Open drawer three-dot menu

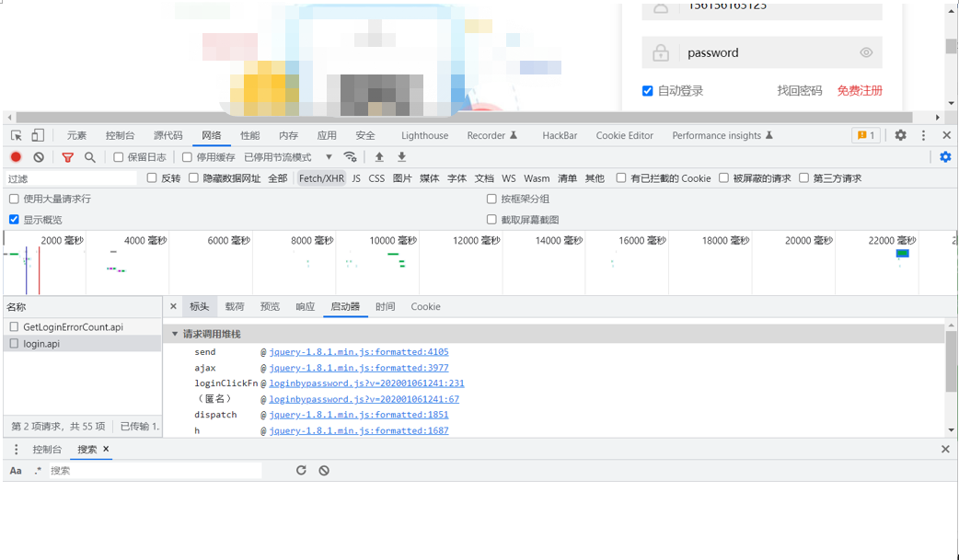click(16, 449)
